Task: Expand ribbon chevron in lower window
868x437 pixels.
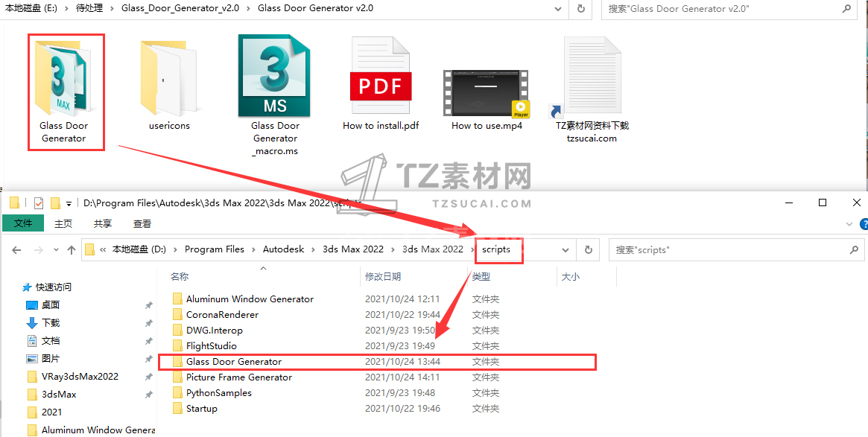Action: tap(849, 224)
